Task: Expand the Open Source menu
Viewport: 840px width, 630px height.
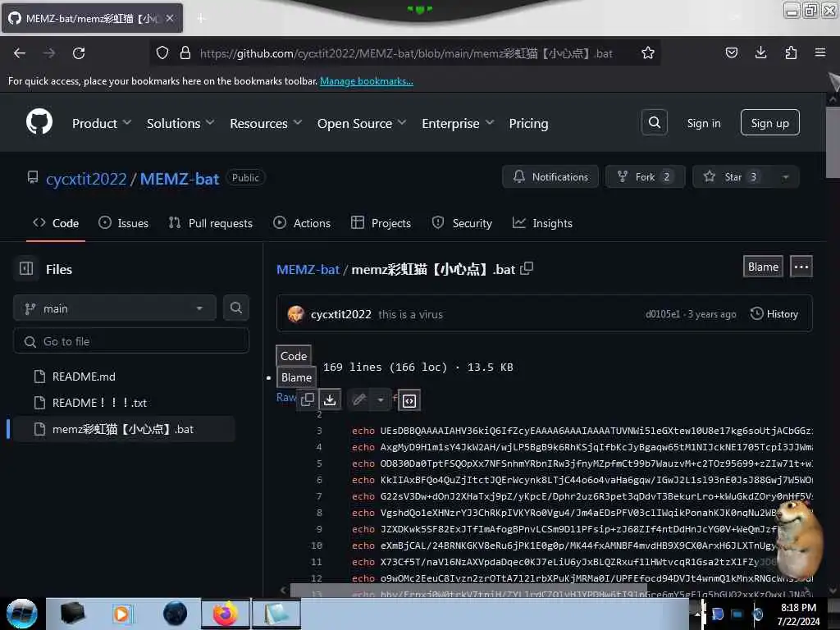Action: click(x=362, y=123)
